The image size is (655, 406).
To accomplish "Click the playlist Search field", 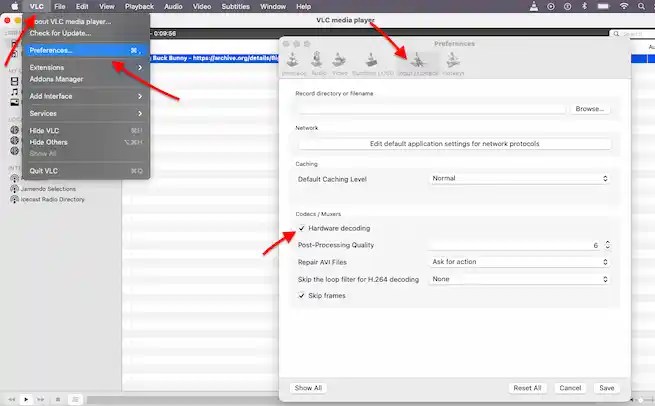I will [632, 34].
